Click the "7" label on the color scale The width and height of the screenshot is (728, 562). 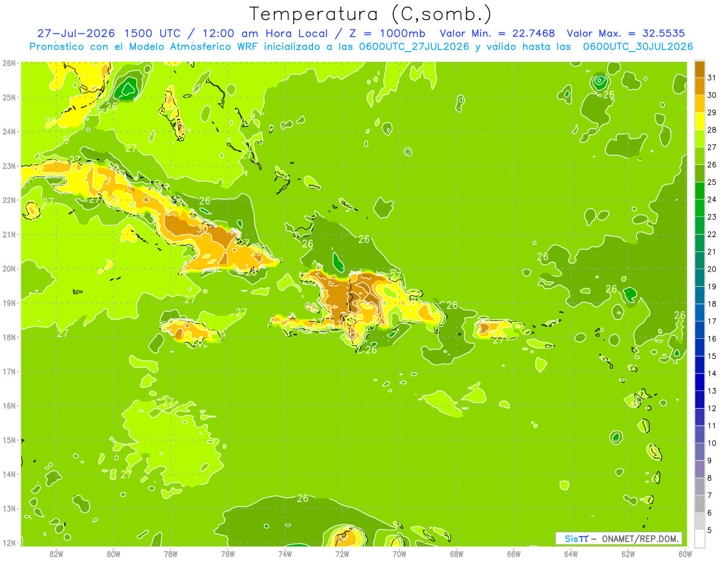point(710,496)
